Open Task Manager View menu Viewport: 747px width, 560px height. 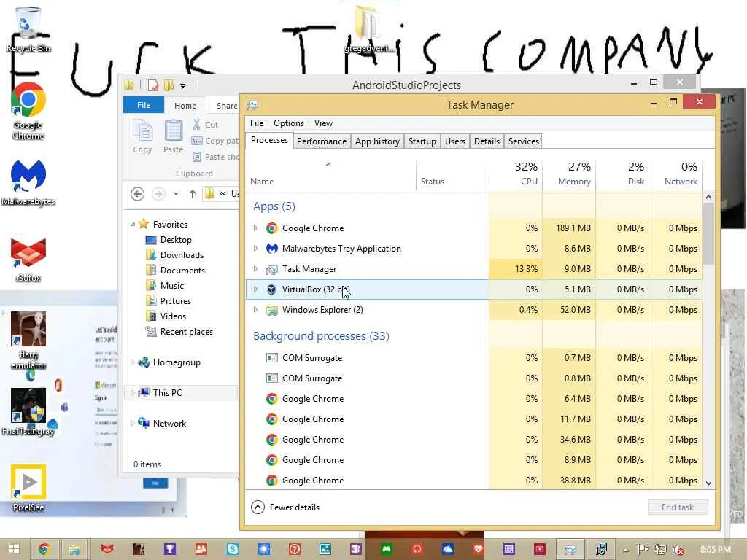(323, 123)
